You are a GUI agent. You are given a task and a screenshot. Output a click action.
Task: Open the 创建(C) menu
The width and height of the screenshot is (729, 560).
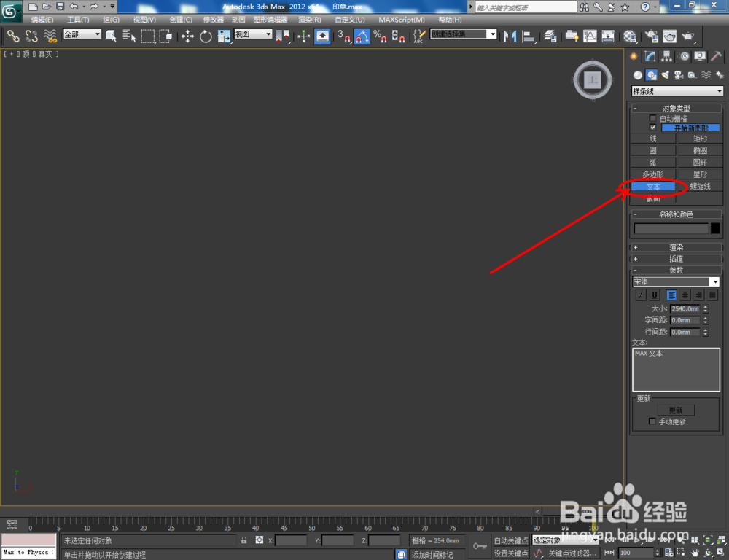click(x=181, y=20)
